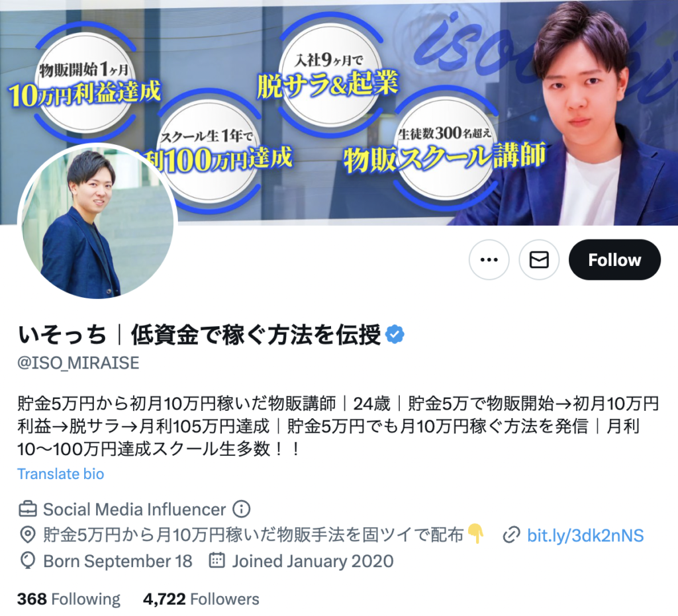Click the @ISO_MIRAISE handle text
The width and height of the screenshot is (678, 616).
tap(78, 363)
